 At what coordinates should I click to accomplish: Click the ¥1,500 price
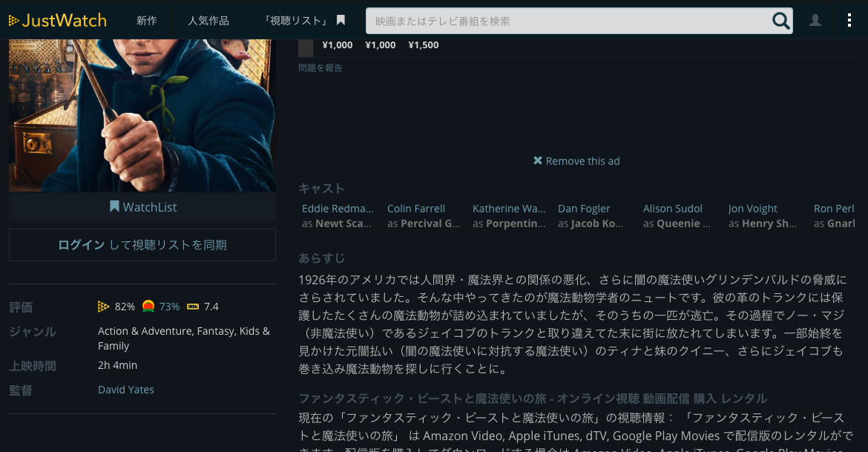[x=424, y=45]
